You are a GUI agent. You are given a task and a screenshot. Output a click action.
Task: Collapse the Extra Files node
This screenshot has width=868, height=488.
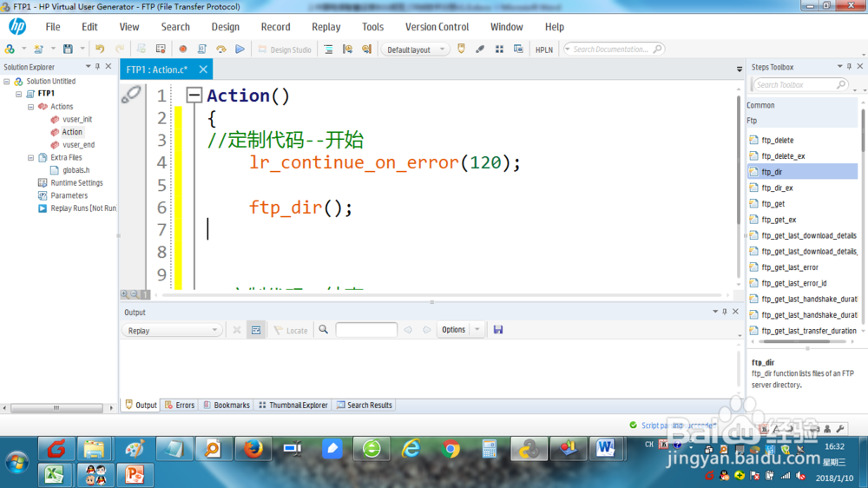(31, 157)
